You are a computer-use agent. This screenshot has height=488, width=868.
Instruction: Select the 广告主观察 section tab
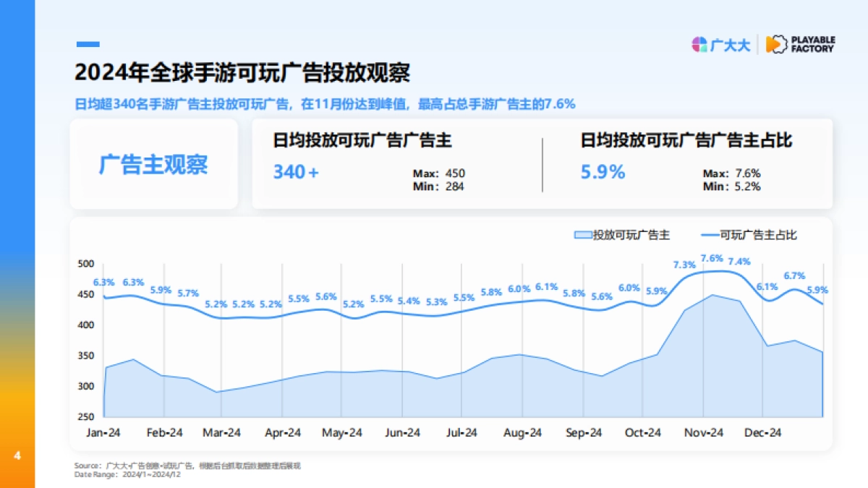pos(153,164)
